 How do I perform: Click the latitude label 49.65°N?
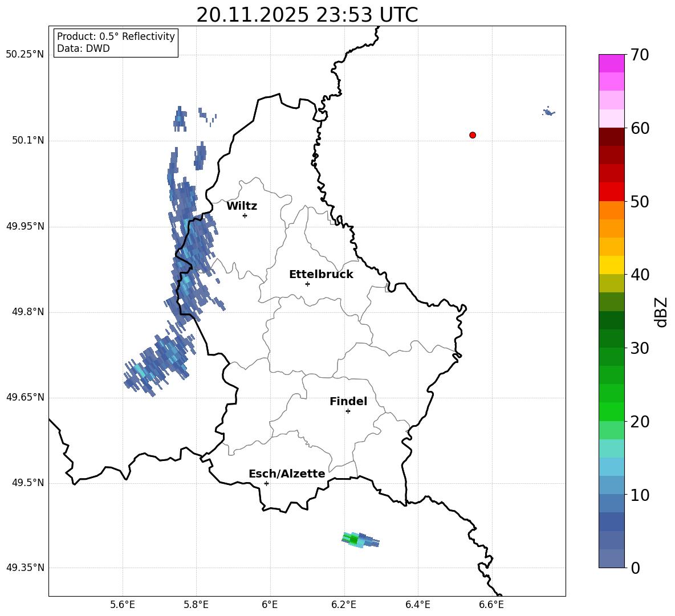pyautogui.click(x=25, y=397)
